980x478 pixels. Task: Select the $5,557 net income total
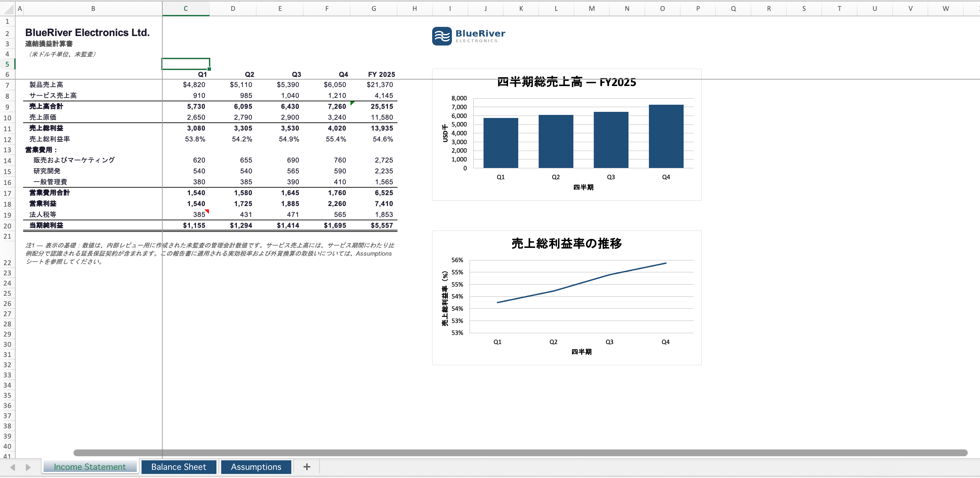(374, 225)
